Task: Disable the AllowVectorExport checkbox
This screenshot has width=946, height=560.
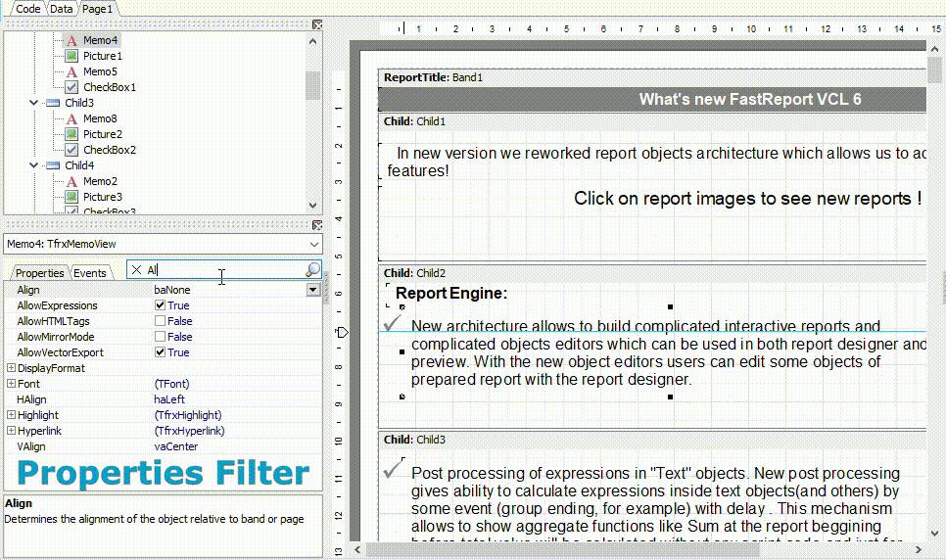Action: [161, 352]
